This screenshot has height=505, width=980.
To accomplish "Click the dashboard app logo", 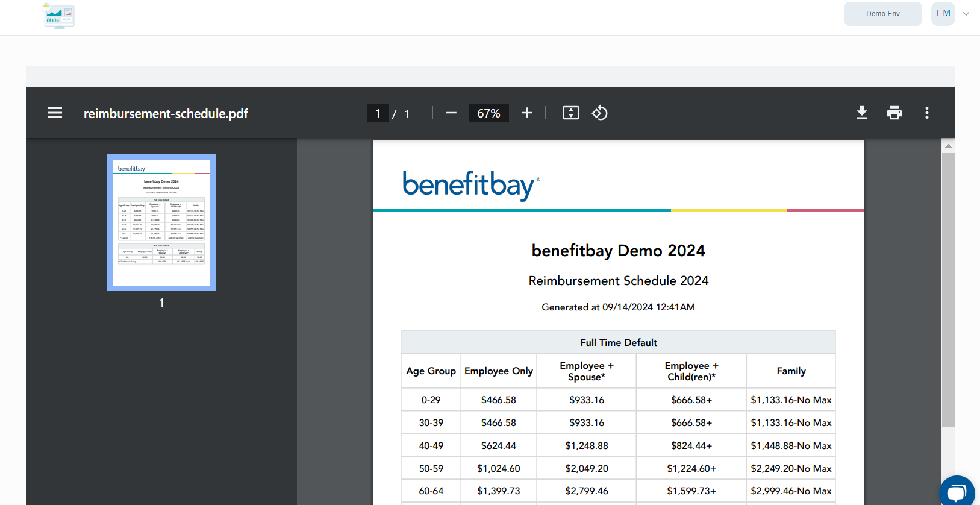I will 58,16.
